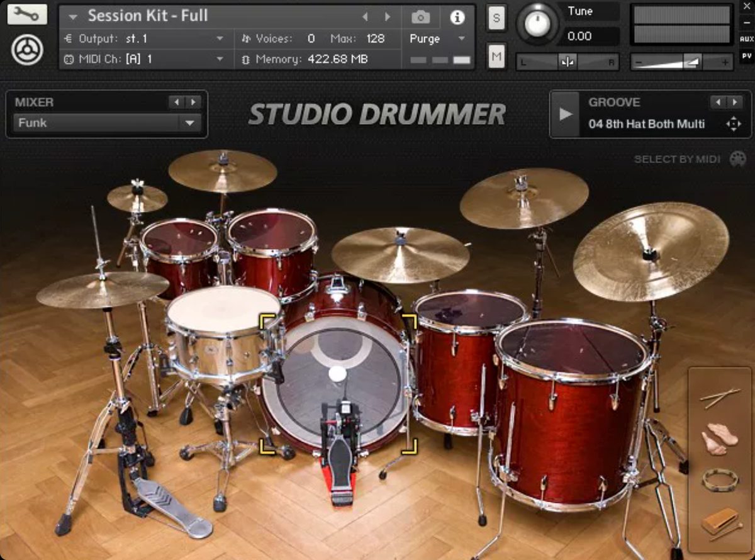Toggle the AUX sends button

747,39
